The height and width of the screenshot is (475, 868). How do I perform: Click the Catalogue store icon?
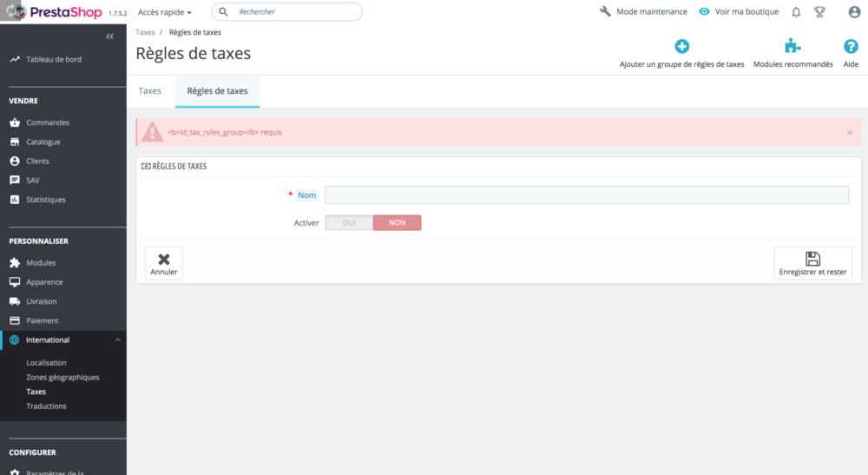tap(15, 142)
